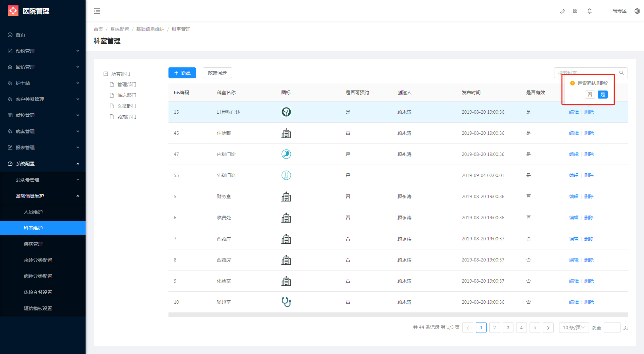Click the 数据同步 button
This screenshot has height=354, width=644.
coord(217,73)
